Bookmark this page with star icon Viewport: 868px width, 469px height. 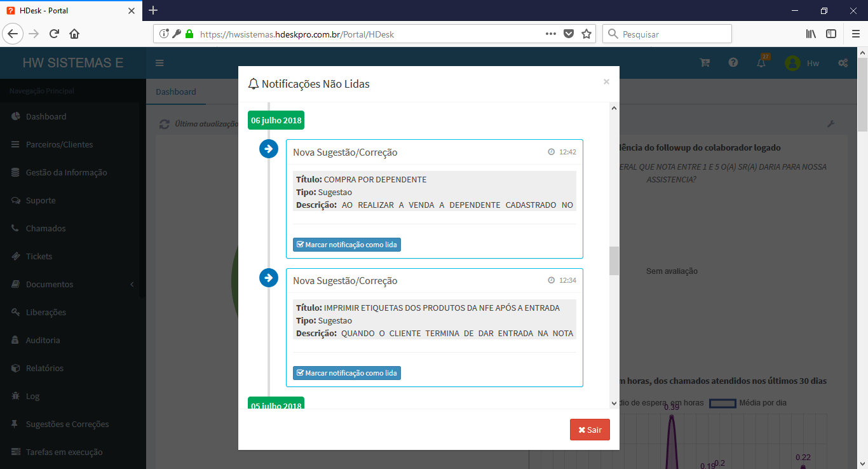coord(587,34)
